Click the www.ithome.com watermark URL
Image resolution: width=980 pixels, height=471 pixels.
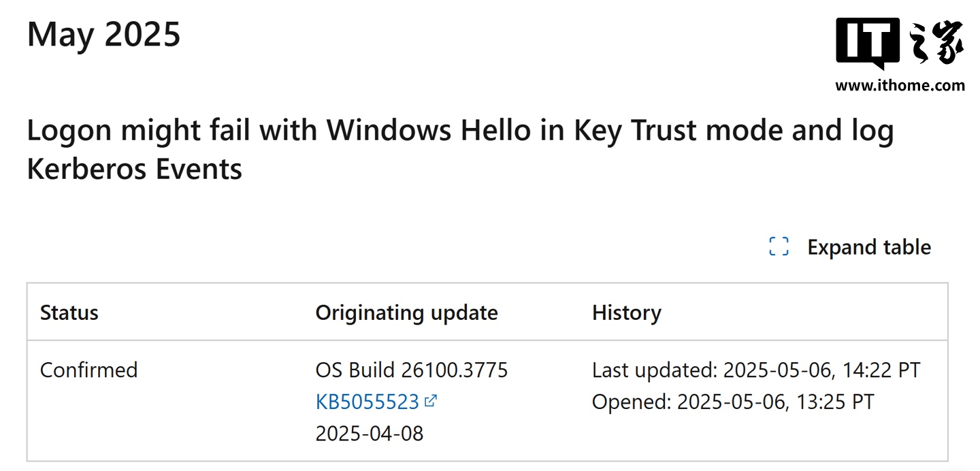pyautogui.click(x=900, y=86)
